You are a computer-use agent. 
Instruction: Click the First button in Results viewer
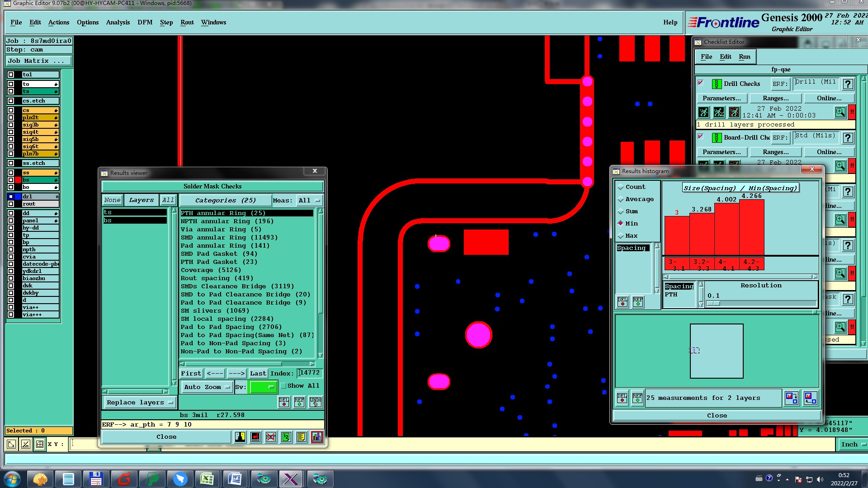(x=191, y=374)
